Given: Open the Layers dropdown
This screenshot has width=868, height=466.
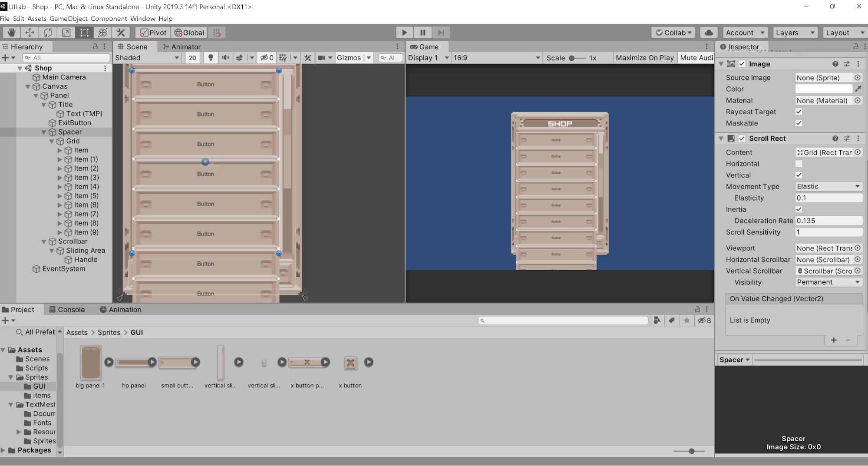Looking at the screenshot, I should click(795, 33).
